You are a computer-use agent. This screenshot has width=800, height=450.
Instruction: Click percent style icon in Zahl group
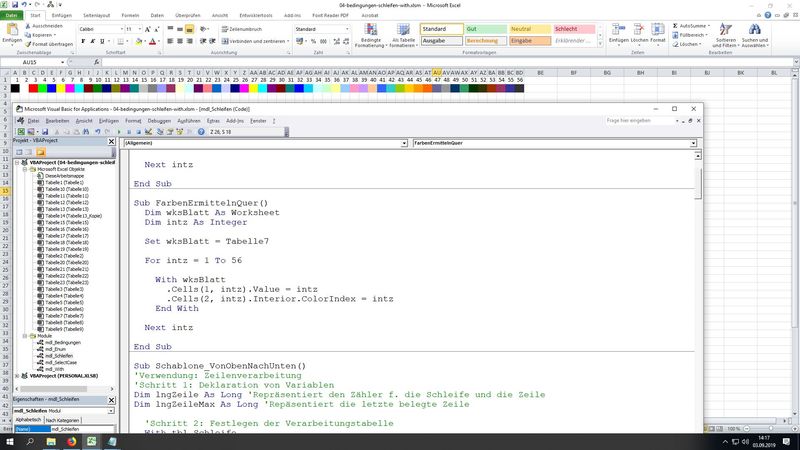click(x=313, y=41)
